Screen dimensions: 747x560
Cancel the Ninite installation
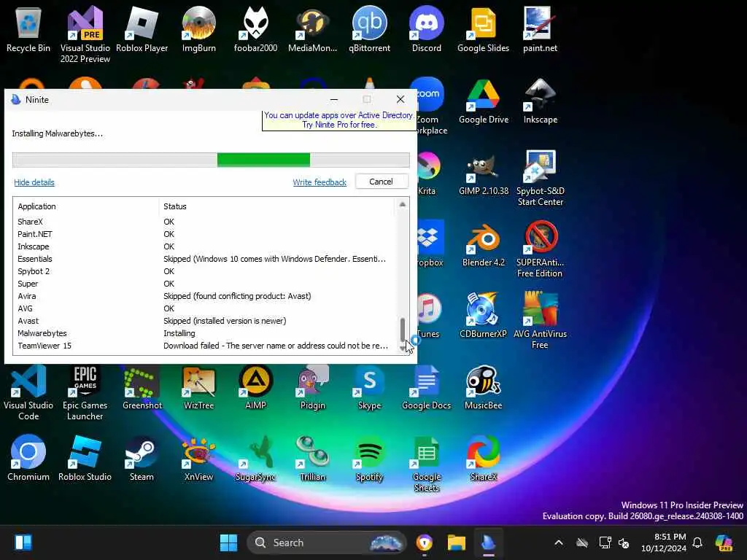pyautogui.click(x=381, y=182)
